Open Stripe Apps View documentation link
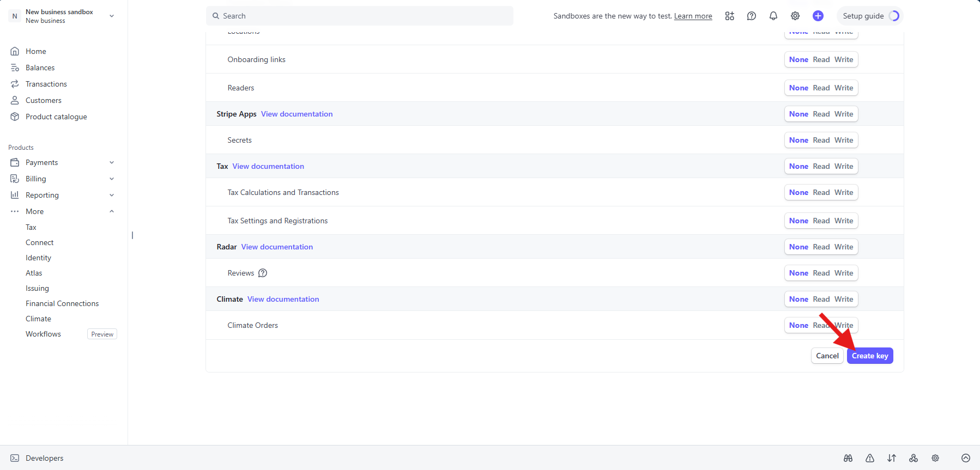This screenshot has width=980, height=470. point(297,114)
